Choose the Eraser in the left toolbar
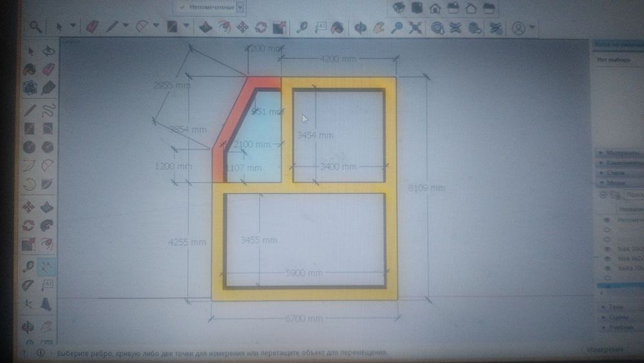The height and width of the screenshot is (363, 644). [x=48, y=69]
